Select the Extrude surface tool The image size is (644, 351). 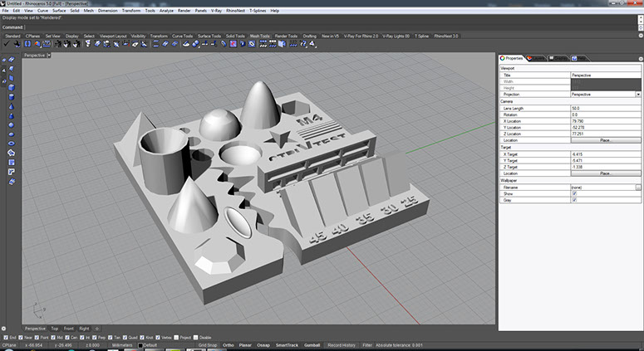12,163
